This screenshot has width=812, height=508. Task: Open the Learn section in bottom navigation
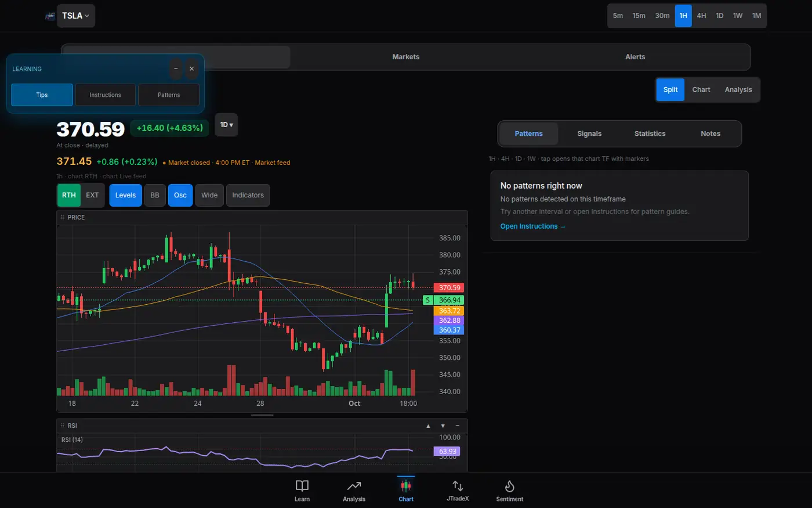click(x=302, y=491)
